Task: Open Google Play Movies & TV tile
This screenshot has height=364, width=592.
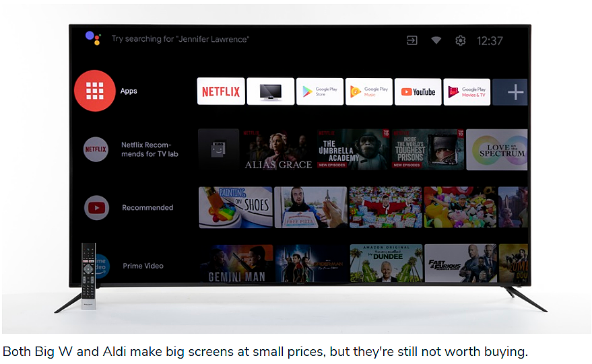Action: (467, 92)
